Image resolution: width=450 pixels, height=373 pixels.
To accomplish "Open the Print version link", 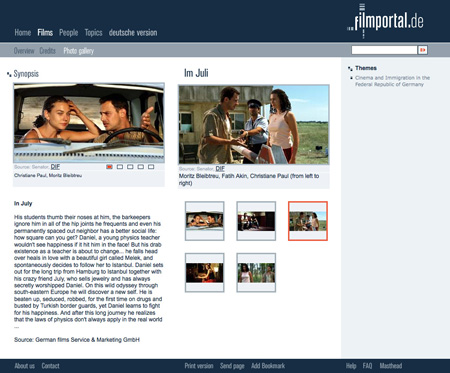I will pos(199,366).
